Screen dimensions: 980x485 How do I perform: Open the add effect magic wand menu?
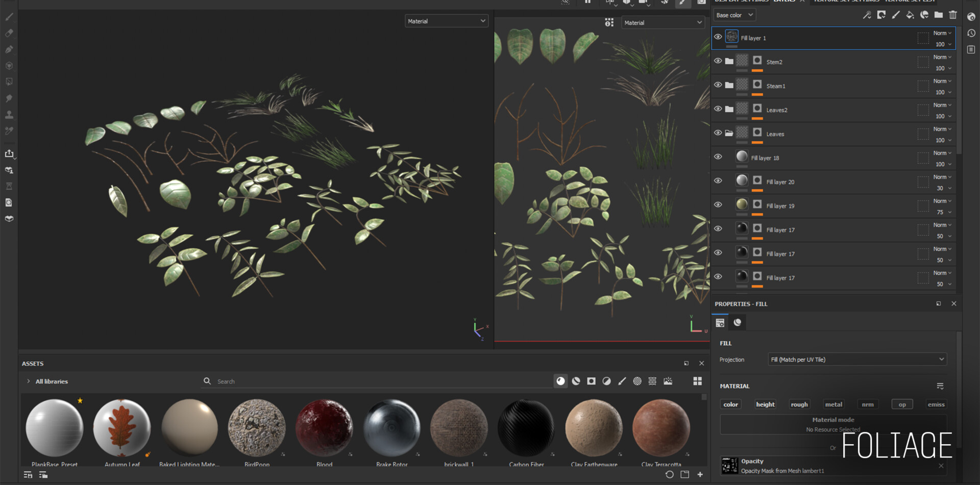[867, 15]
